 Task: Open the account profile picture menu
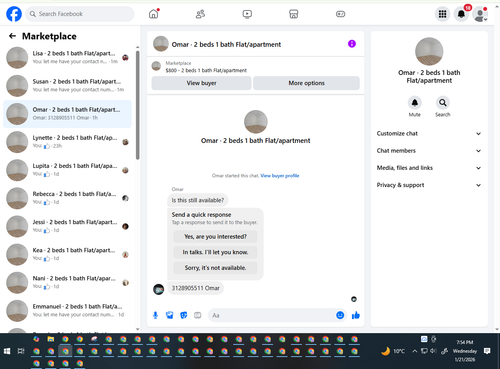tap(480, 14)
